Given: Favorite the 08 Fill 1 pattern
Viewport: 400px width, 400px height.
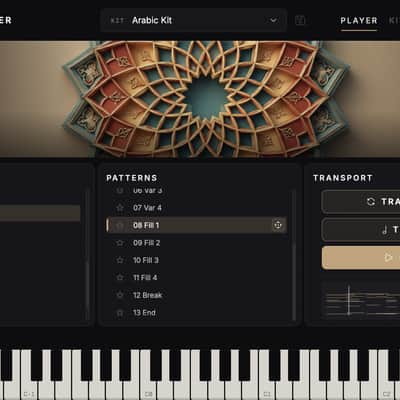Looking at the screenshot, I should coord(120,225).
